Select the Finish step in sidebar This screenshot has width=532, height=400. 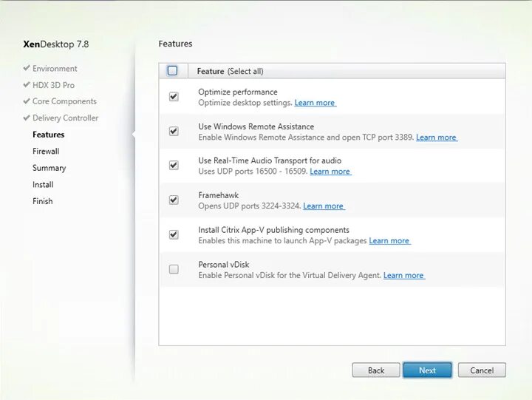42,201
